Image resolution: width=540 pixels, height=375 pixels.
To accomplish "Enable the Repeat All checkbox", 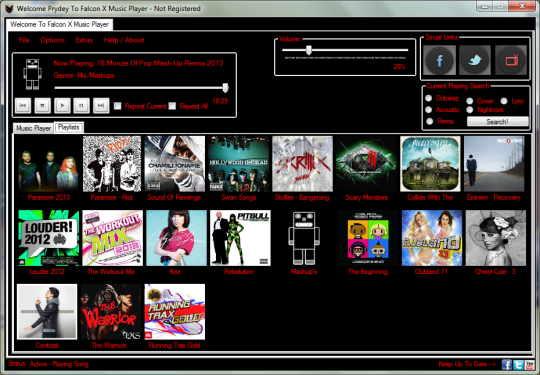I will 172,106.
